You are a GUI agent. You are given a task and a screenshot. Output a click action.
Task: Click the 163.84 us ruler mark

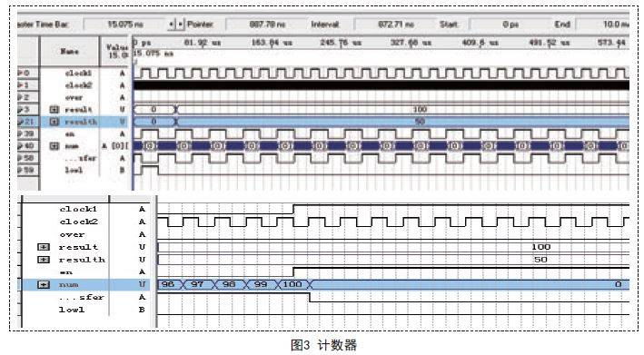tap(272, 43)
